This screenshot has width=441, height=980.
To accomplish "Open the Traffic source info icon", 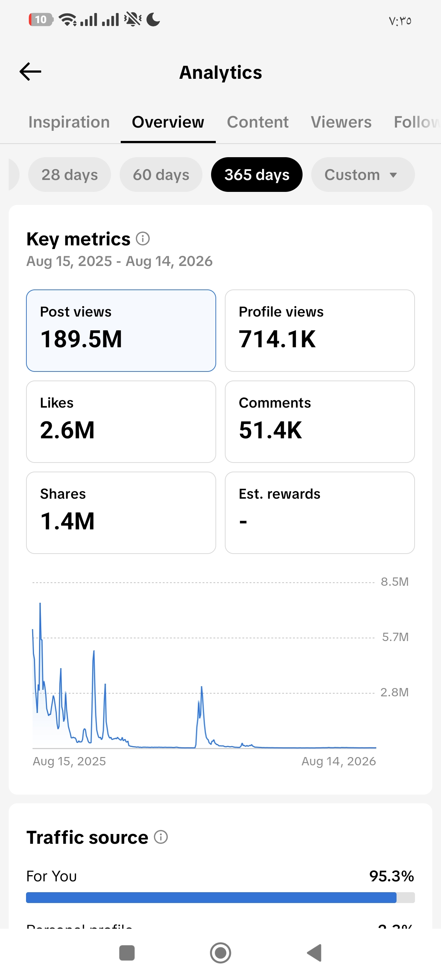I will click(x=161, y=837).
